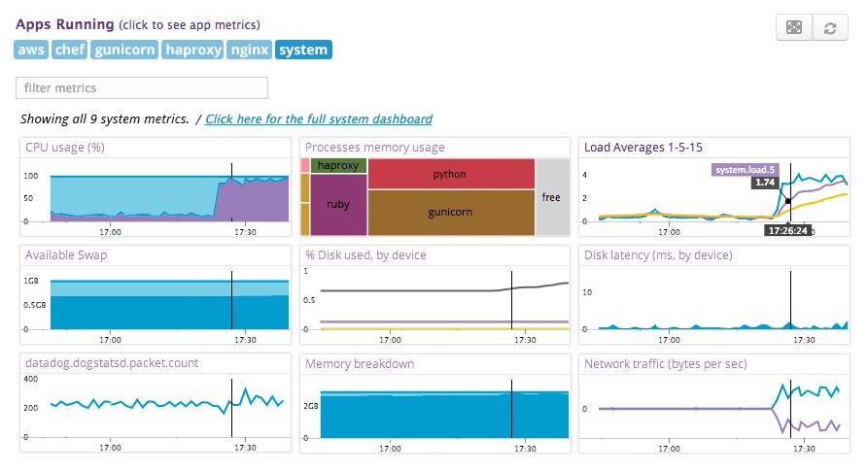This screenshot has height=471, width=868.
Task: Select the system app tag
Action: (x=303, y=50)
